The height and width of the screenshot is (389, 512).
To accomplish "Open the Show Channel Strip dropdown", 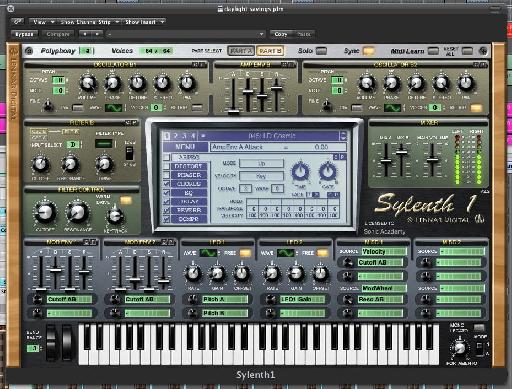I will (89, 22).
